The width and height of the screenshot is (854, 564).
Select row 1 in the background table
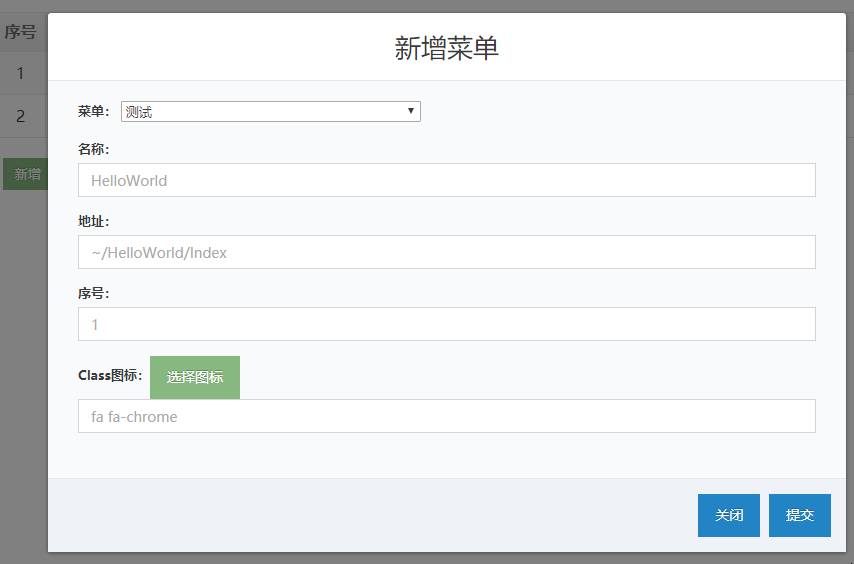pos(20,73)
